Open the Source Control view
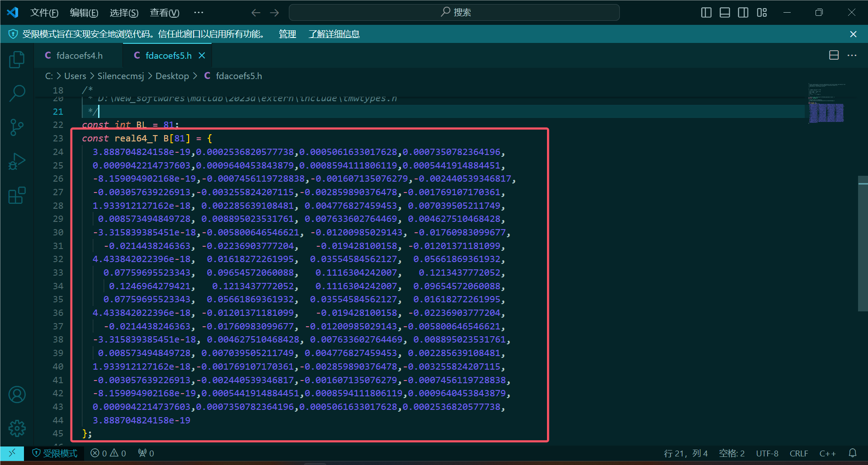This screenshot has height=465, width=868. coord(17,127)
